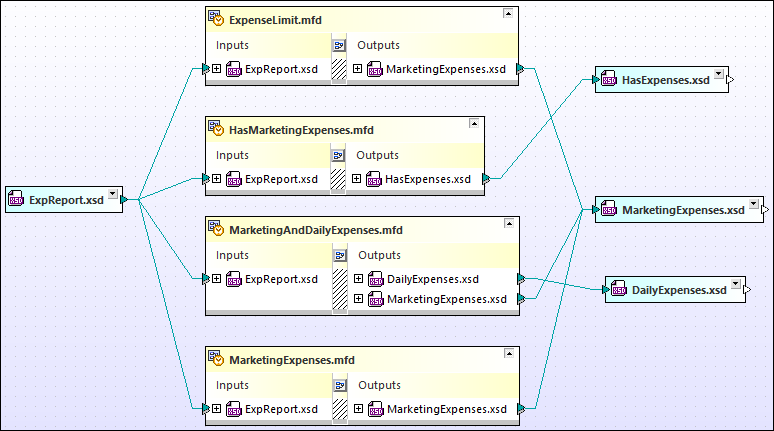Click output connector of MarketingExpenses.xsd target
Viewport: 774px width, 431px height.
point(765,210)
